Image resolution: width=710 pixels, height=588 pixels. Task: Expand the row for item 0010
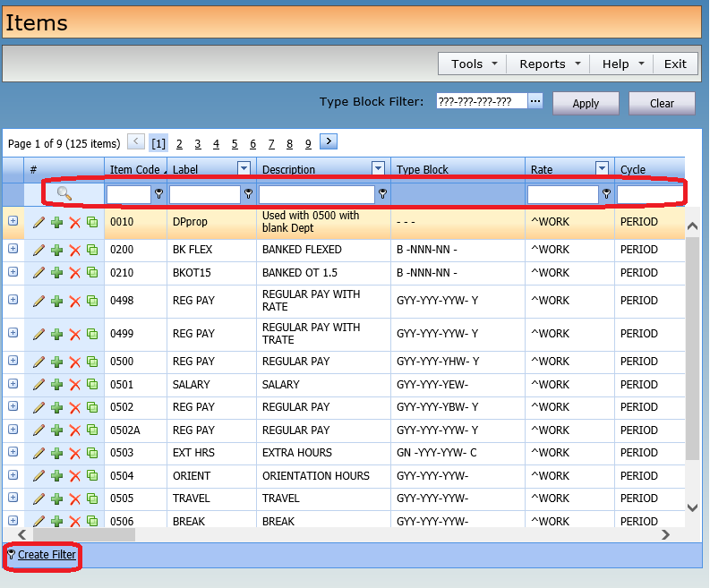coord(13,222)
